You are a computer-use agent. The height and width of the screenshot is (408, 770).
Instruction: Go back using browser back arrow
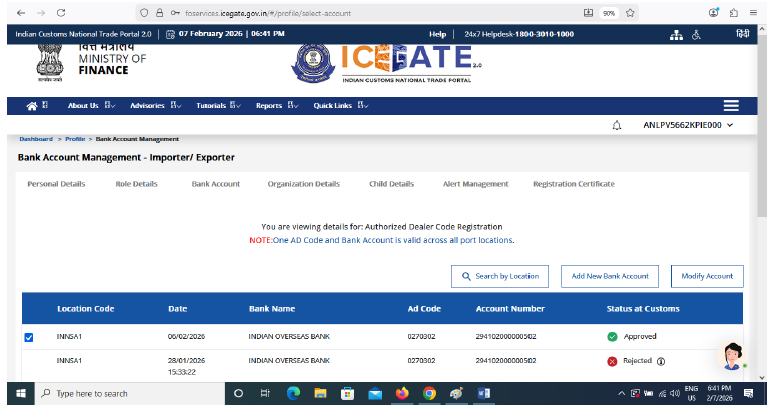coord(21,13)
